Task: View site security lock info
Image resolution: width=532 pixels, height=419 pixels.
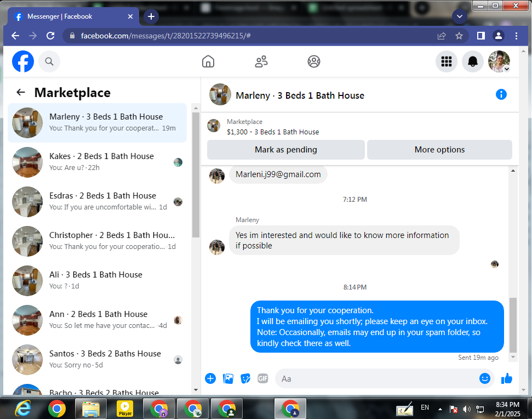Action: tap(72, 36)
